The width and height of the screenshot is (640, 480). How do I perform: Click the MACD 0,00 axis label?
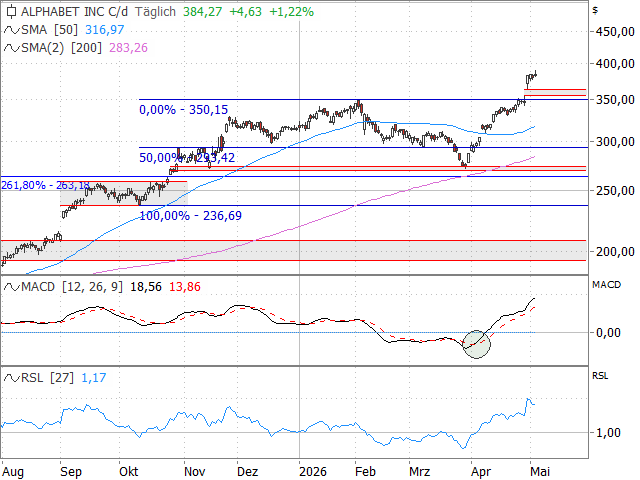[x=608, y=333]
